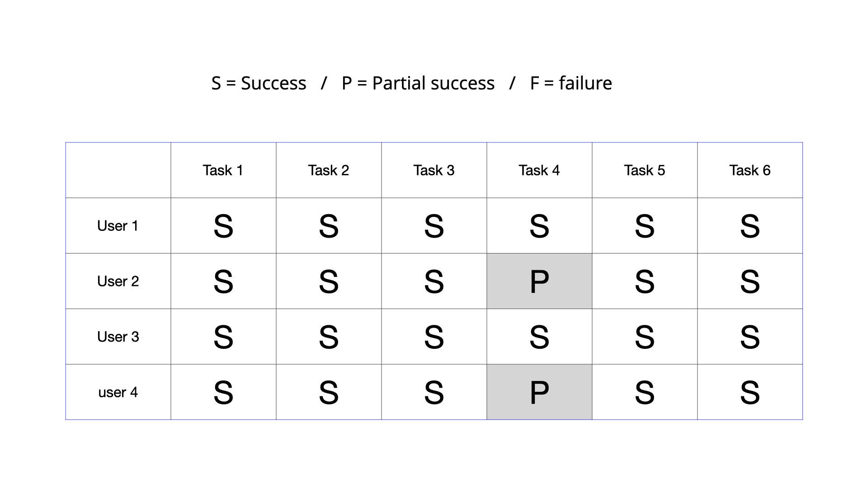Image resolution: width=868 pixels, height=488 pixels.
Task: Select the User 1 row label
Action: tap(118, 225)
